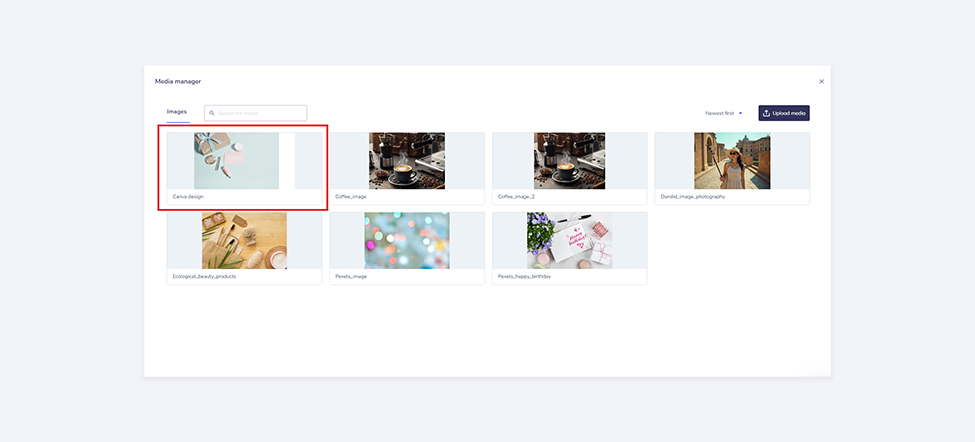Click the Ecological_beauty_products file name
The height and width of the screenshot is (442, 975).
coord(204,276)
